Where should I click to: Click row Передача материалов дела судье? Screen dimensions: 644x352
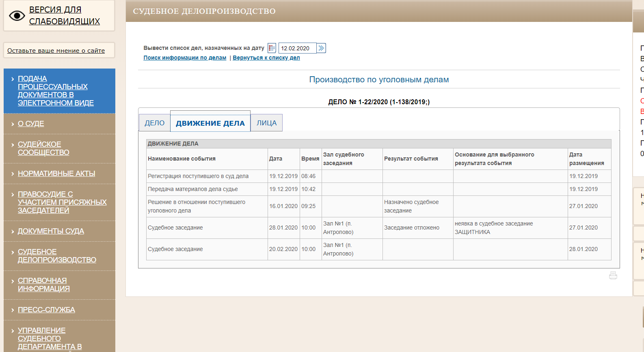378,189
